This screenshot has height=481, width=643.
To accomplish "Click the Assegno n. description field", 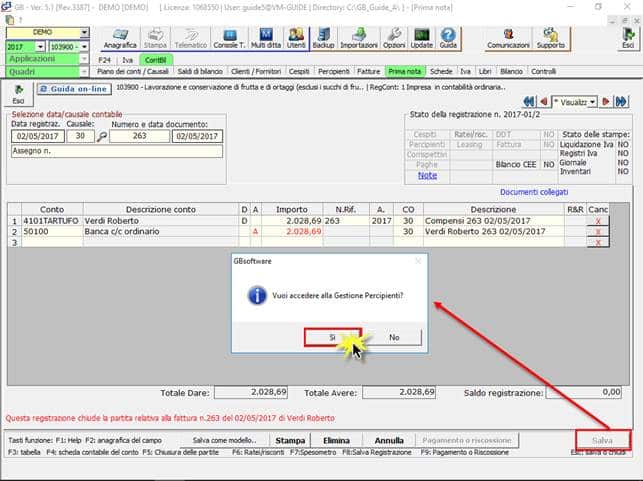I will (117, 151).
